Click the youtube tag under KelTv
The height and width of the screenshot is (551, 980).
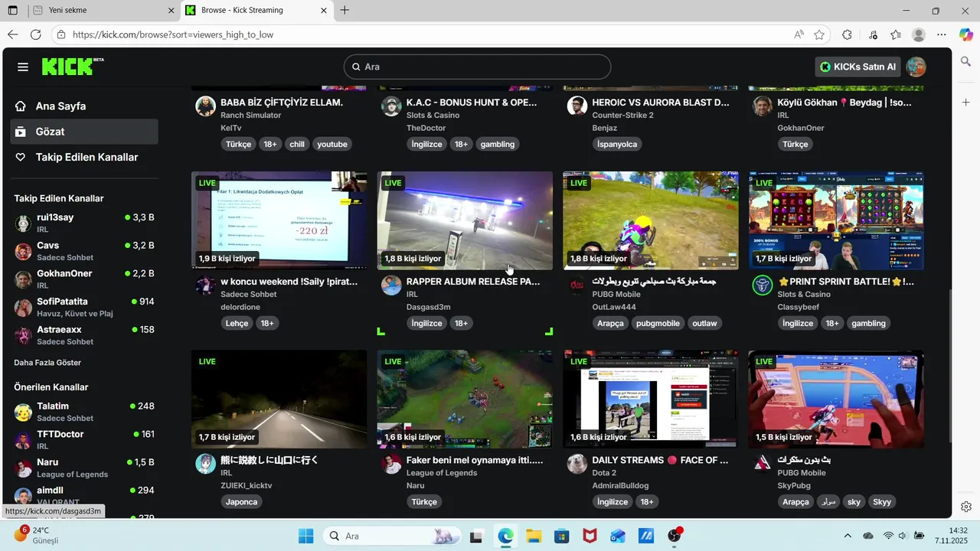332,144
